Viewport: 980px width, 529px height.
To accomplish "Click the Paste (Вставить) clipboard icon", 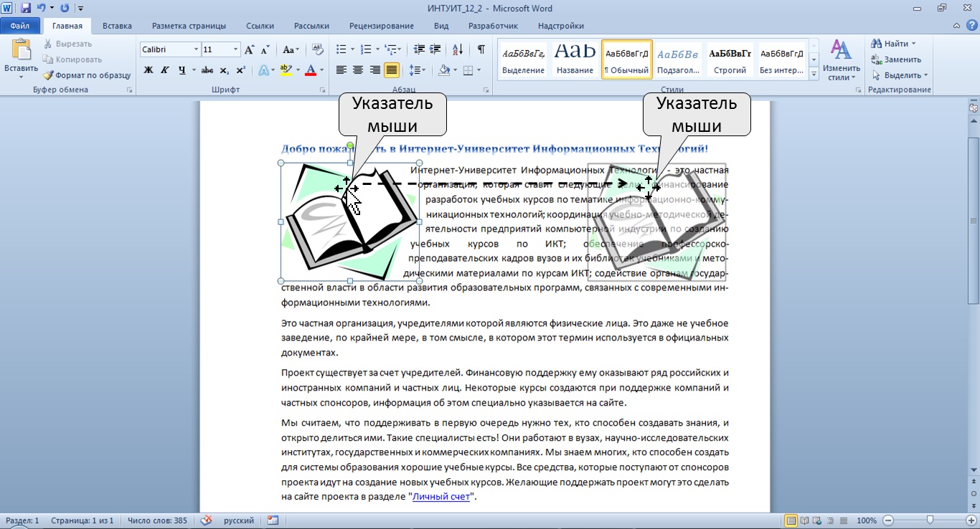I will click(x=22, y=50).
